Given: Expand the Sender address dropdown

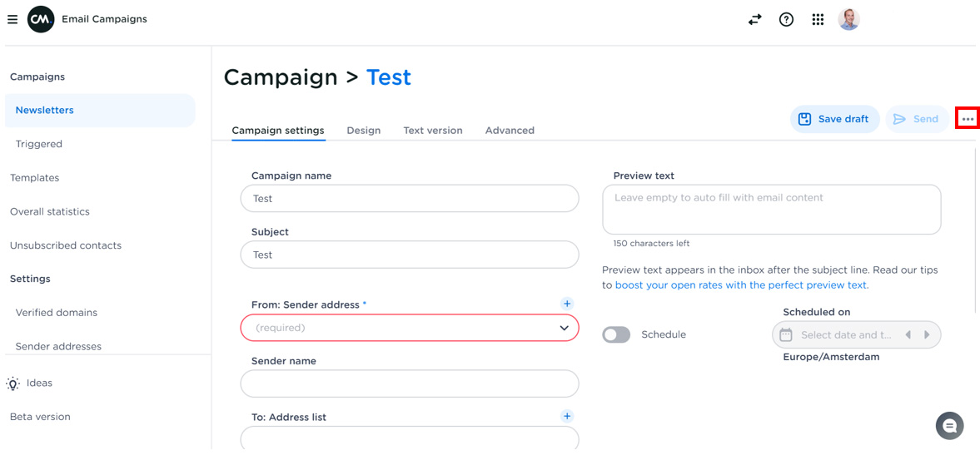Looking at the screenshot, I should tap(564, 328).
